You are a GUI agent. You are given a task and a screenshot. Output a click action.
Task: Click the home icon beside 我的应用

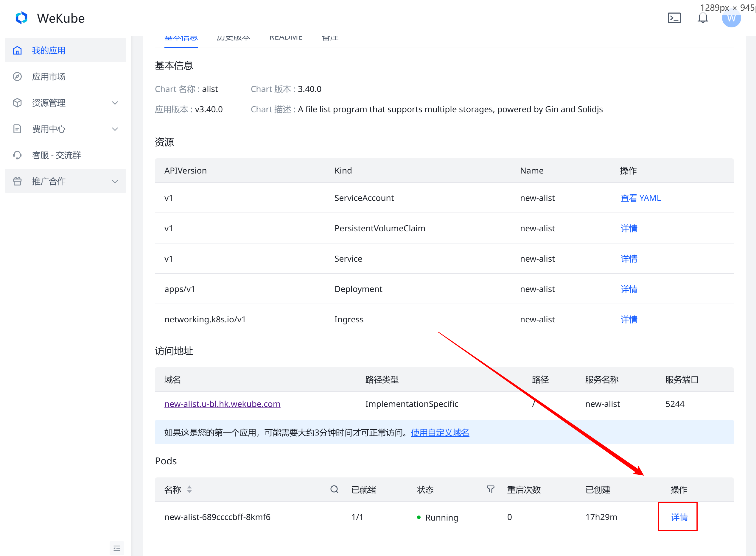pyautogui.click(x=17, y=51)
